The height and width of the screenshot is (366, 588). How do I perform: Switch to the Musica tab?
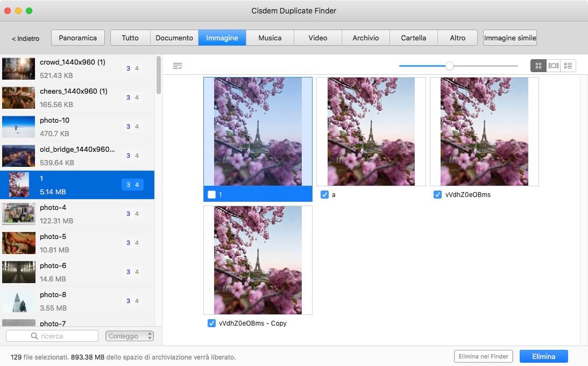click(x=270, y=38)
